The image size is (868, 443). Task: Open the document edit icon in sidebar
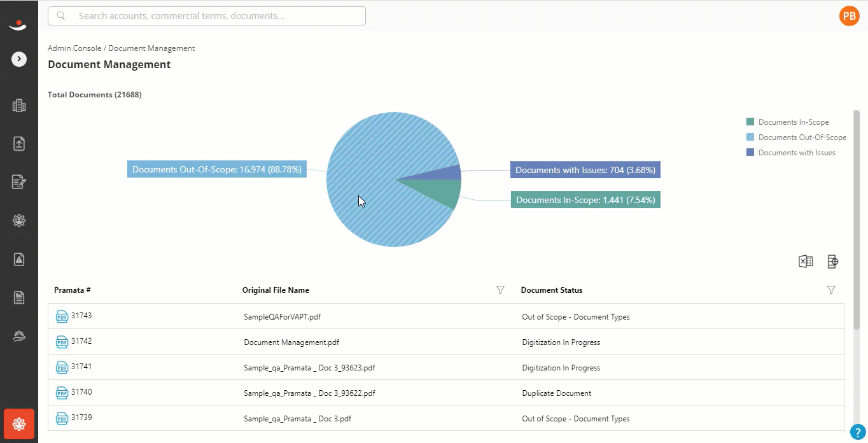[x=19, y=182]
